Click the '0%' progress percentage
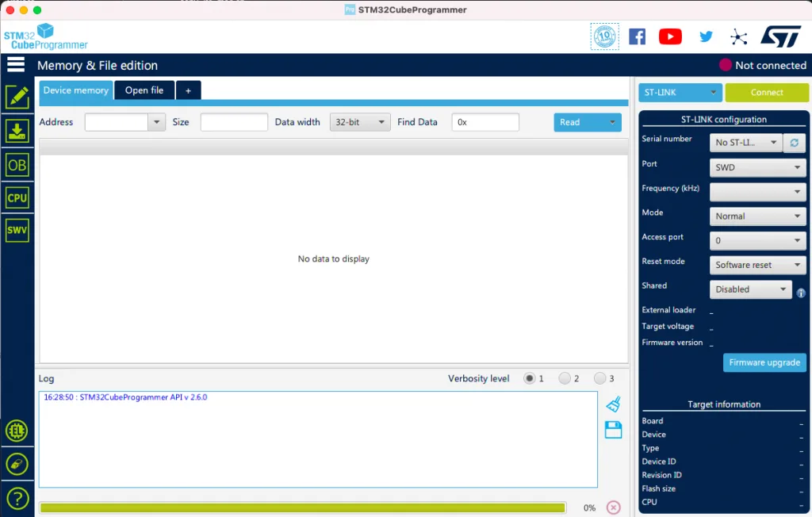This screenshot has height=517, width=812. [x=589, y=507]
